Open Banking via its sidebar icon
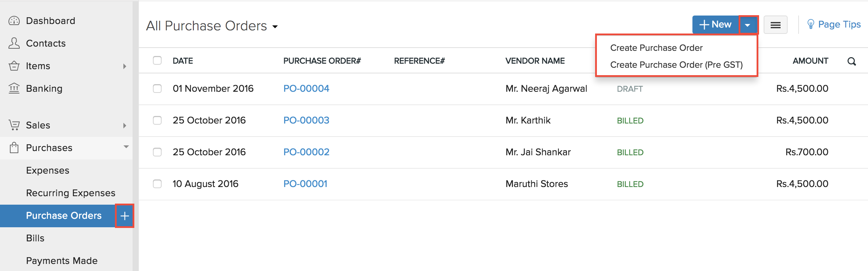This screenshot has height=271, width=868. click(13, 88)
